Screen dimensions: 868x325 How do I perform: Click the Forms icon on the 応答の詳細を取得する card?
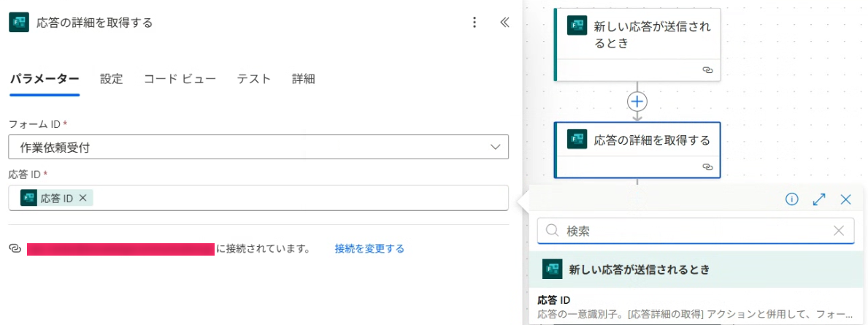pos(577,139)
